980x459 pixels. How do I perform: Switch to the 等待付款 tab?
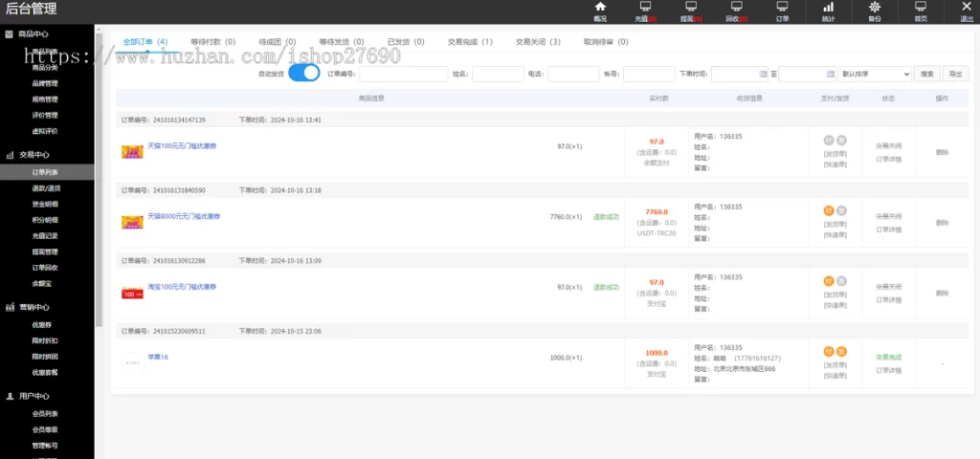point(212,42)
